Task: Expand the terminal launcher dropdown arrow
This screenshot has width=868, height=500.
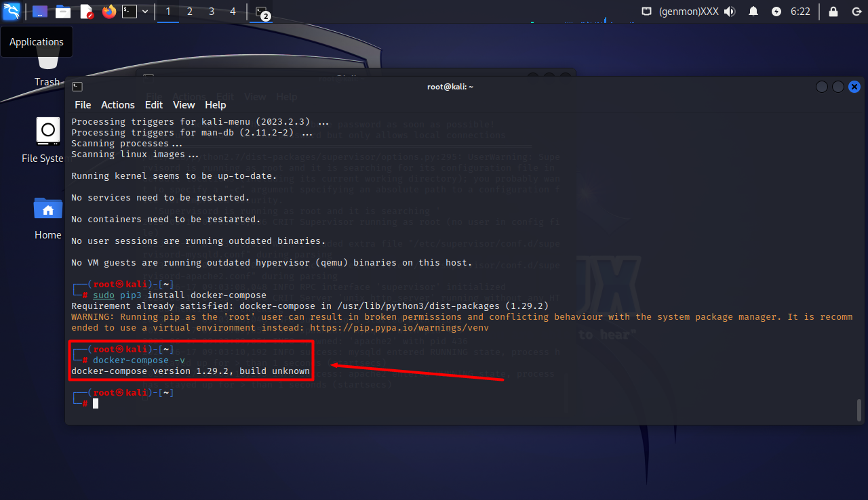Action: pos(144,12)
